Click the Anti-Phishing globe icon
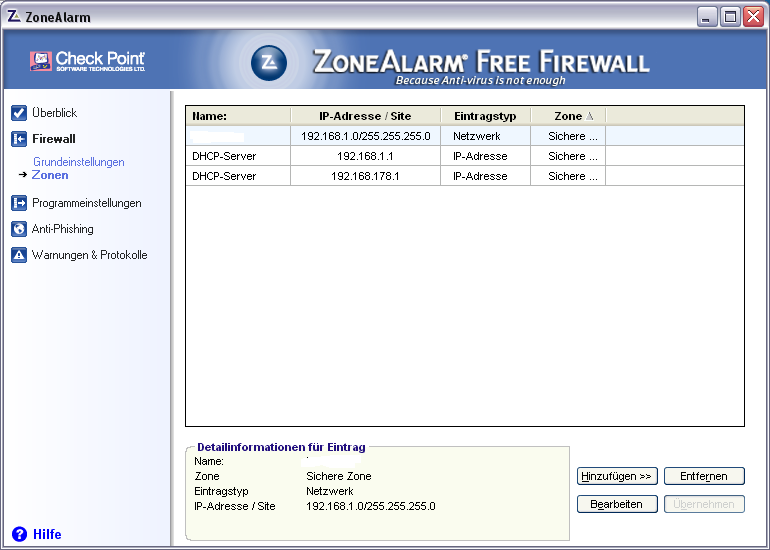Viewport: 770px width, 550px height. click(x=19, y=229)
